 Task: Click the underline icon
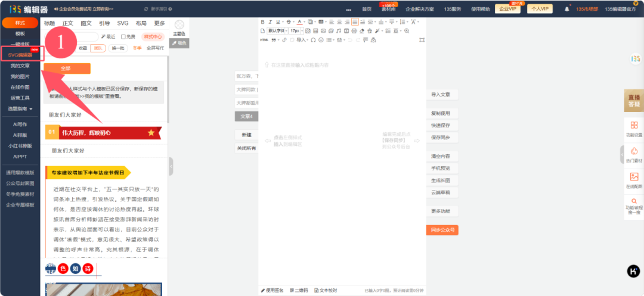point(278,21)
